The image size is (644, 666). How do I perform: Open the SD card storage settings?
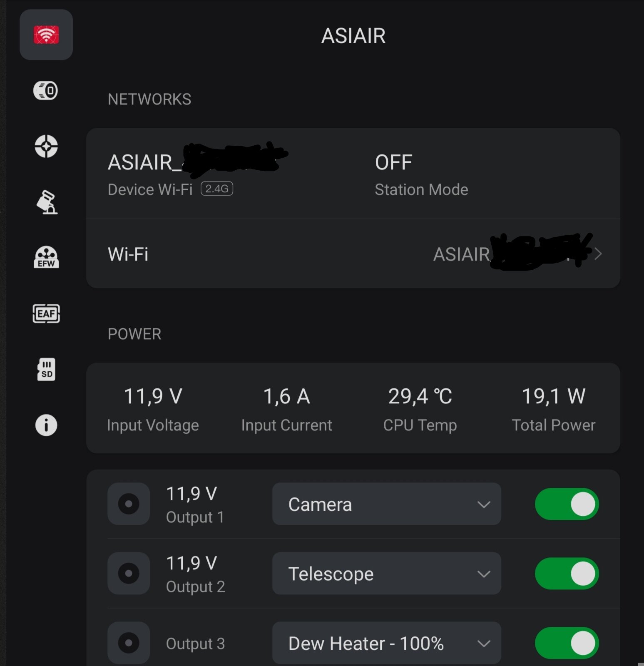coord(46,369)
